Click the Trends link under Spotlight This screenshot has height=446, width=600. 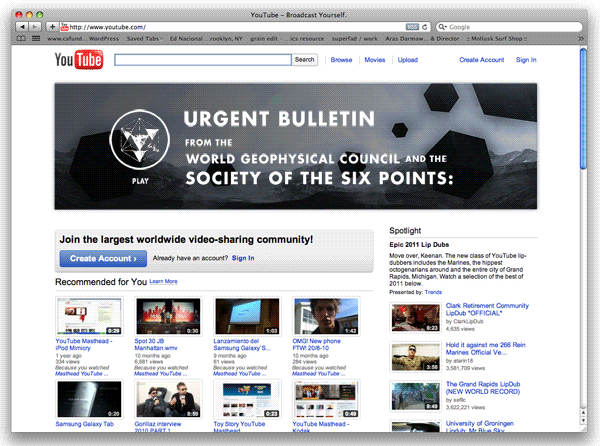click(x=433, y=292)
